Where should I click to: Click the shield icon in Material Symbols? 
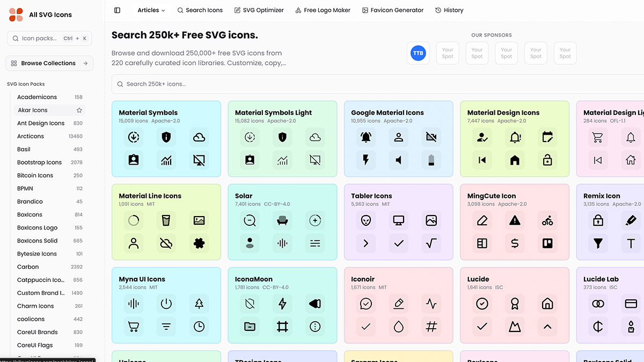pos(166,137)
